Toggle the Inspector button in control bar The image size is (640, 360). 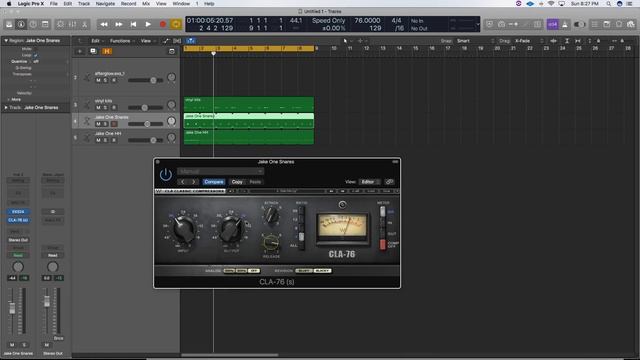[x=21, y=24]
